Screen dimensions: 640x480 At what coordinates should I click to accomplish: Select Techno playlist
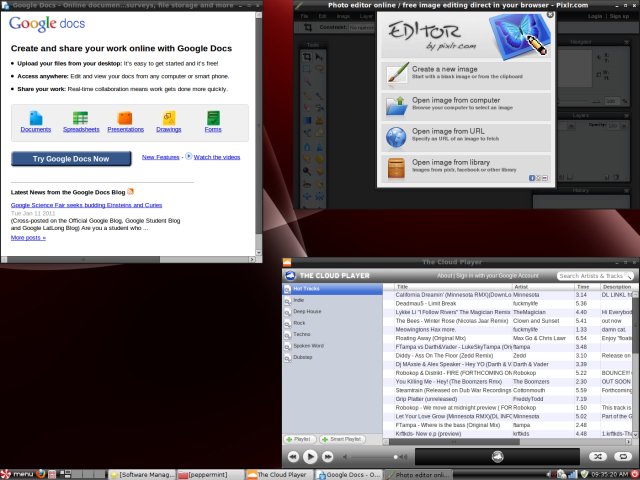[x=332, y=335]
